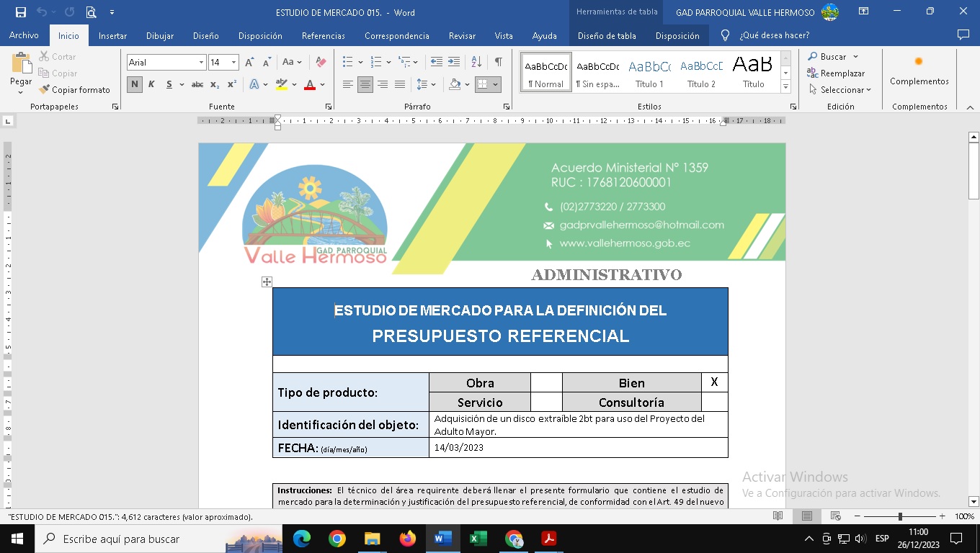Click the Reemplazar button
Screen dimensions: 980x553
(x=835, y=73)
